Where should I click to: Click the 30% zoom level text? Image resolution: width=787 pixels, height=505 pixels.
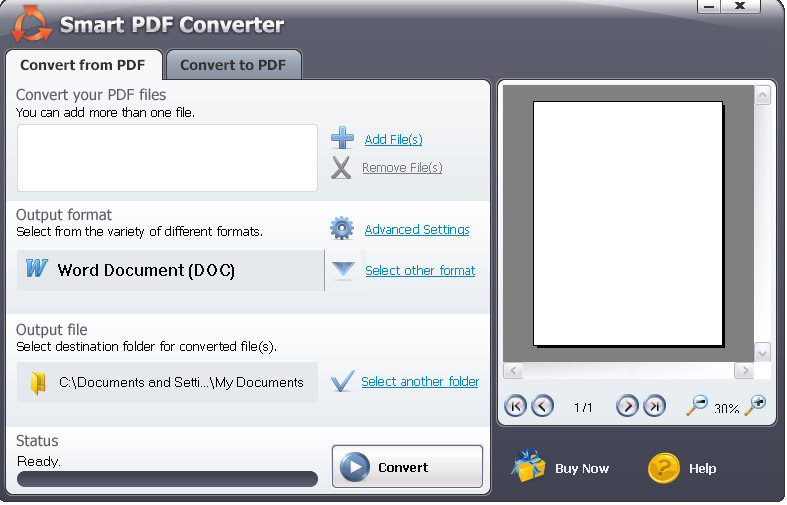pyautogui.click(x=726, y=409)
